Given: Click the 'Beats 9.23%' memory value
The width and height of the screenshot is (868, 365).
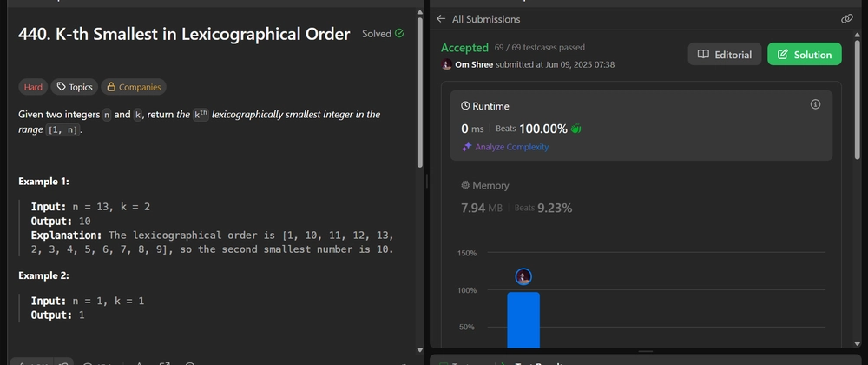Looking at the screenshot, I should (x=543, y=209).
